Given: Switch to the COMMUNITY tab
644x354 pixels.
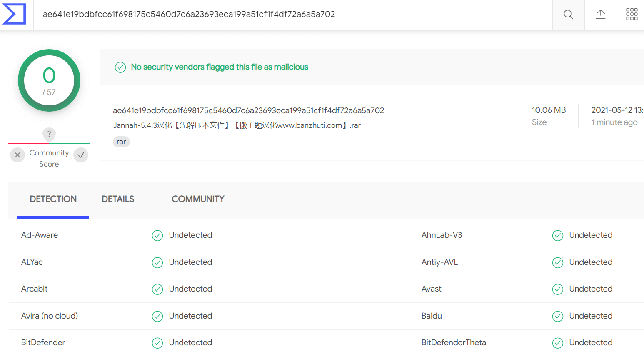Looking at the screenshot, I should [x=198, y=199].
